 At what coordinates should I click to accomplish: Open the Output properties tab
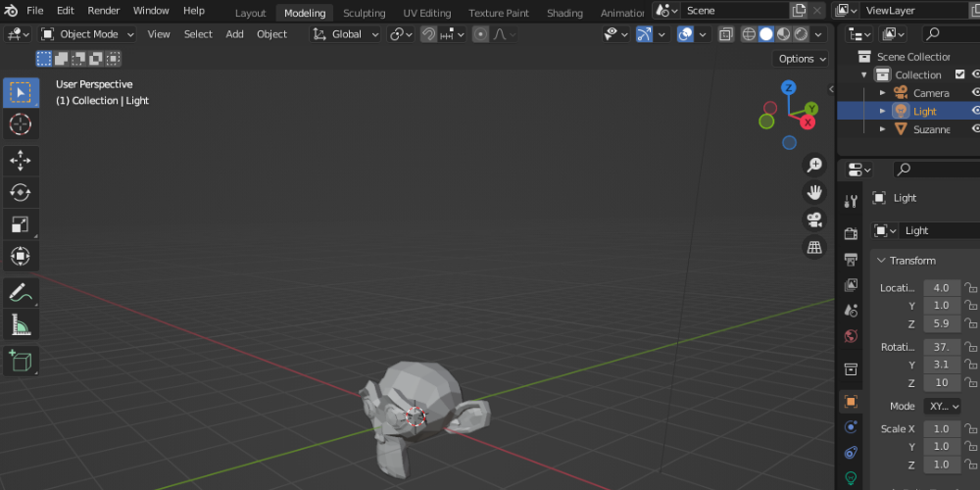click(x=851, y=260)
